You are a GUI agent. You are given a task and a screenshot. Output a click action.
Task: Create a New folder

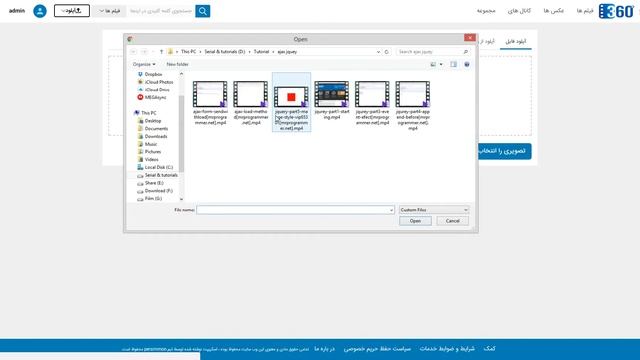(178, 64)
